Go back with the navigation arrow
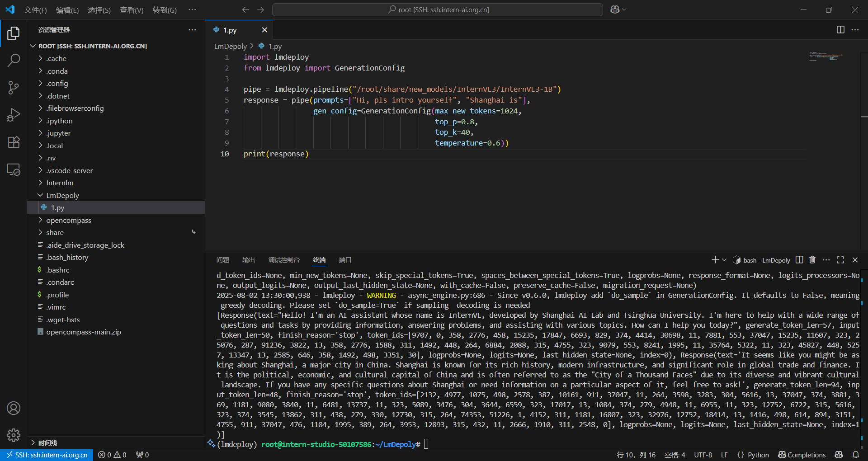The height and width of the screenshot is (461, 868). point(245,9)
